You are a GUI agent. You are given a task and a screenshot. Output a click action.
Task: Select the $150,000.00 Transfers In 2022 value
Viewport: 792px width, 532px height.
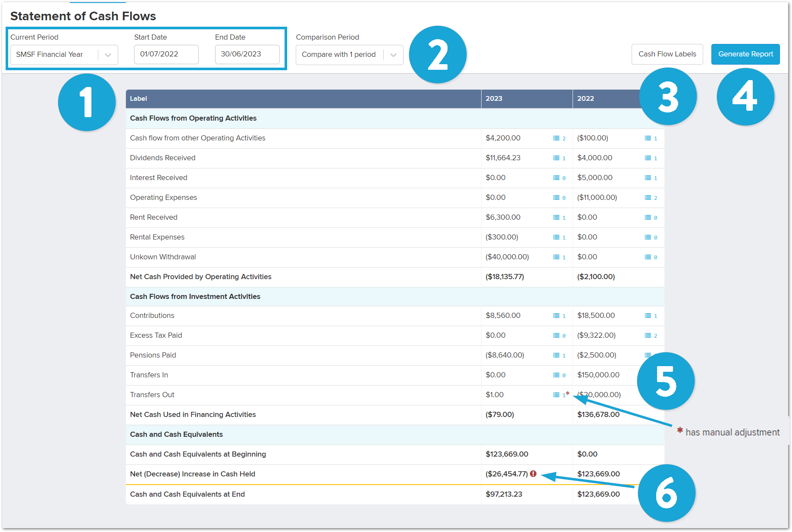point(598,375)
